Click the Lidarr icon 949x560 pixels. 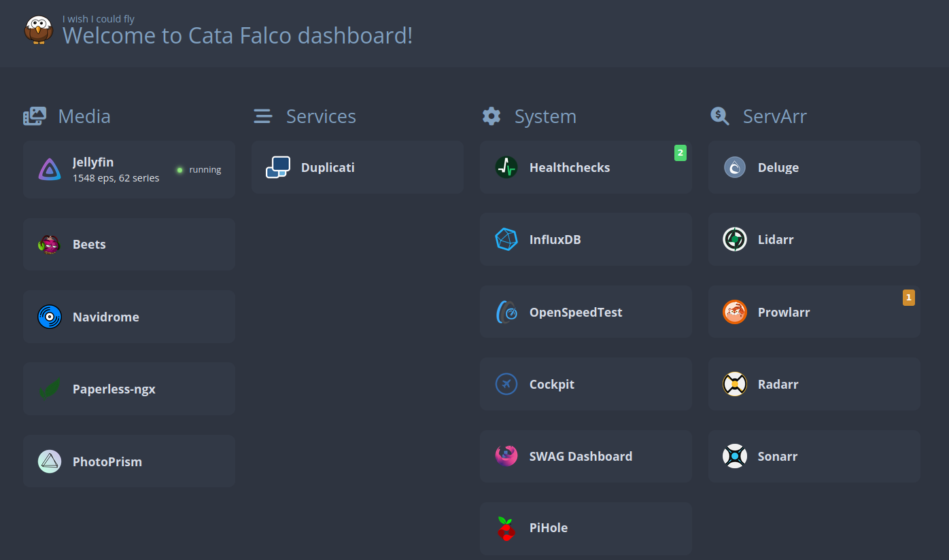(x=735, y=239)
